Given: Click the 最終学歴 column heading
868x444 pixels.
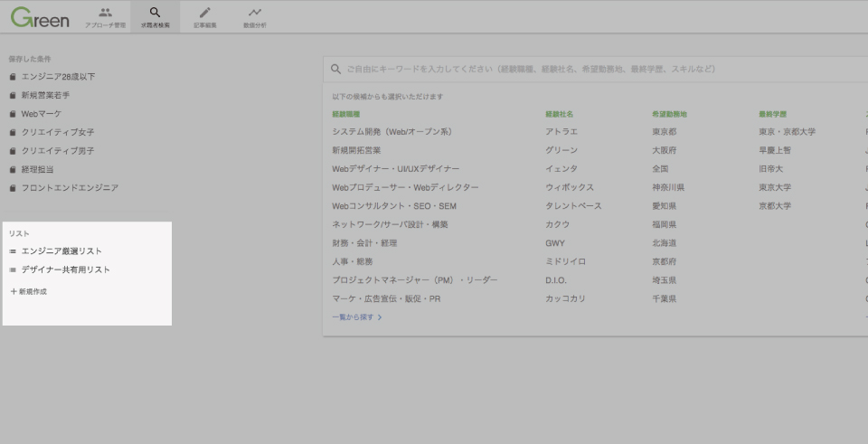Looking at the screenshot, I should pos(773,114).
